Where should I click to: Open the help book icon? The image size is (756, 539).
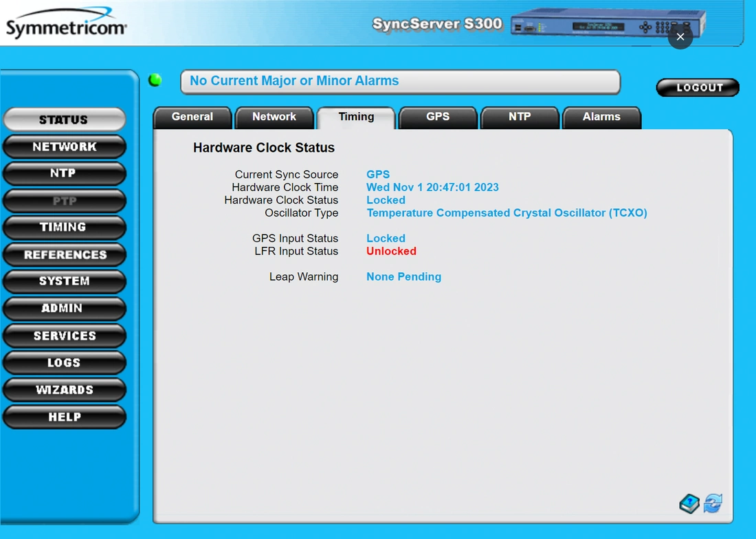[689, 504]
